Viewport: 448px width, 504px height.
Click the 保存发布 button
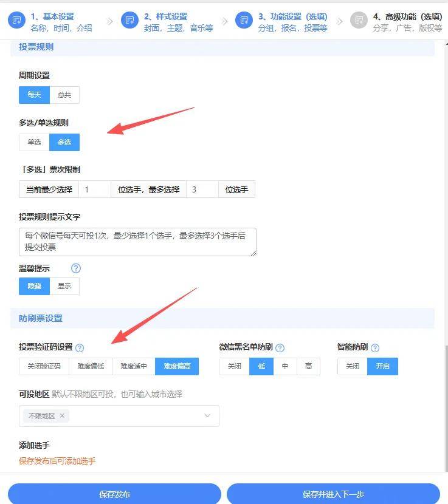pyautogui.click(x=114, y=494)
